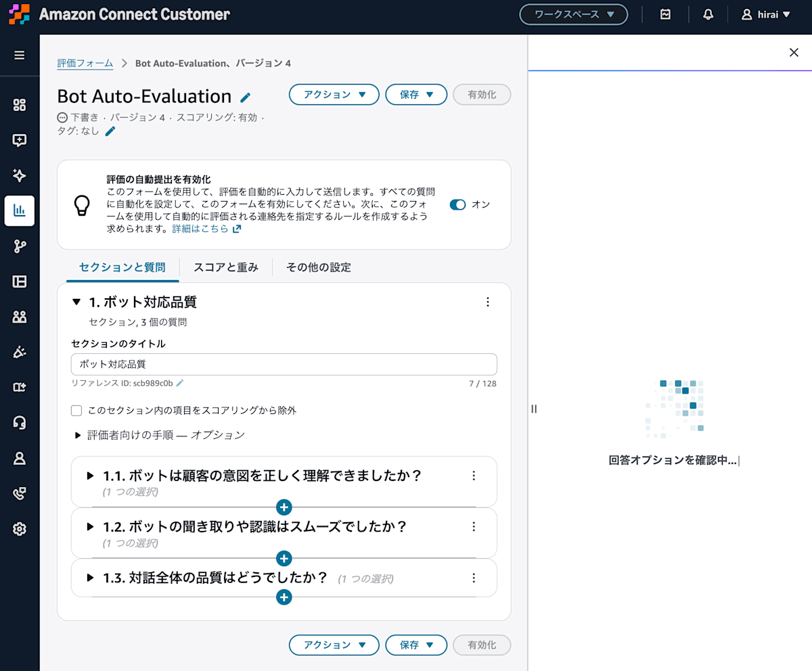Expand question 1.1 about customer intent
812x671 pixels.
91,476
